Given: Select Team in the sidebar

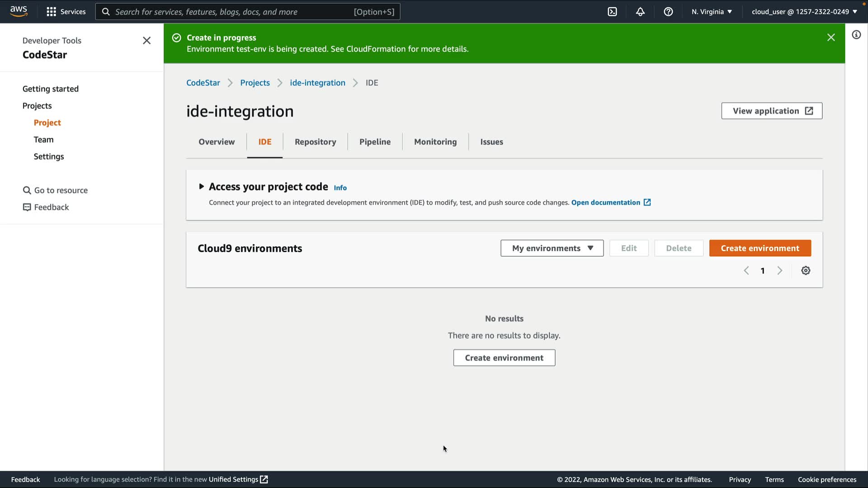Looking at the screenshot, I should [43, 140].
